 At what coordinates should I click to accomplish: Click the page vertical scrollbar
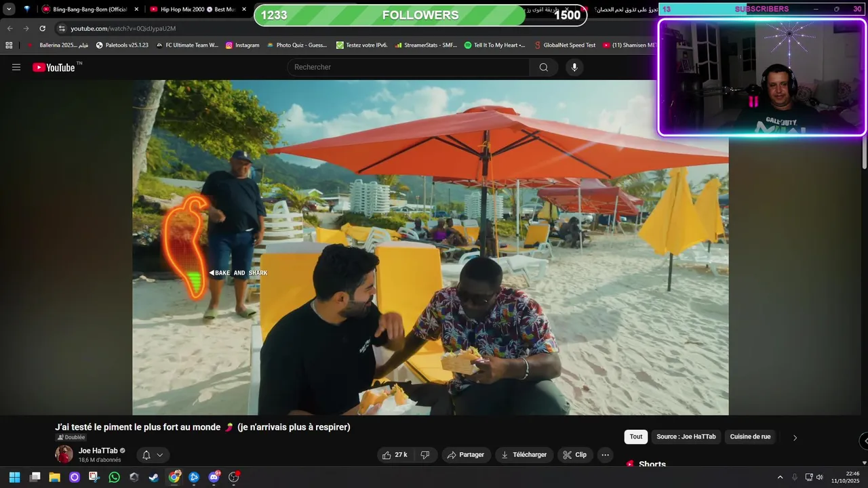coord(865,152)
